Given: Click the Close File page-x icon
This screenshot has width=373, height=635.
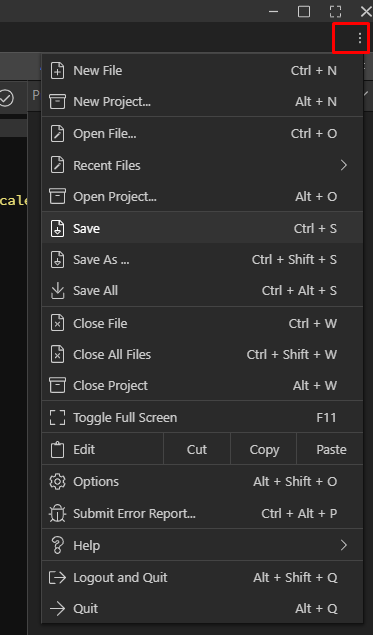Looking at the screenshot, I should coord(57,323).
